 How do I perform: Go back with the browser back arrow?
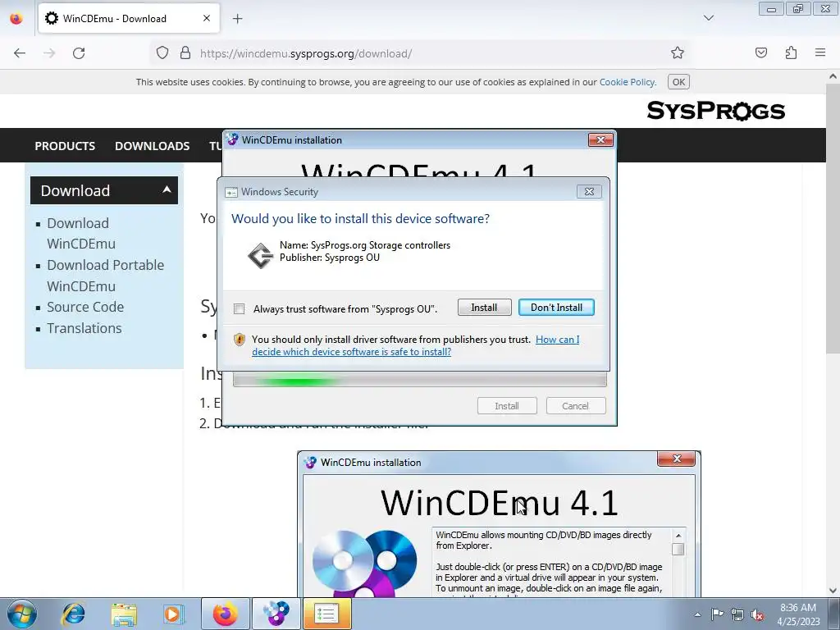click(x=20, y=53)
